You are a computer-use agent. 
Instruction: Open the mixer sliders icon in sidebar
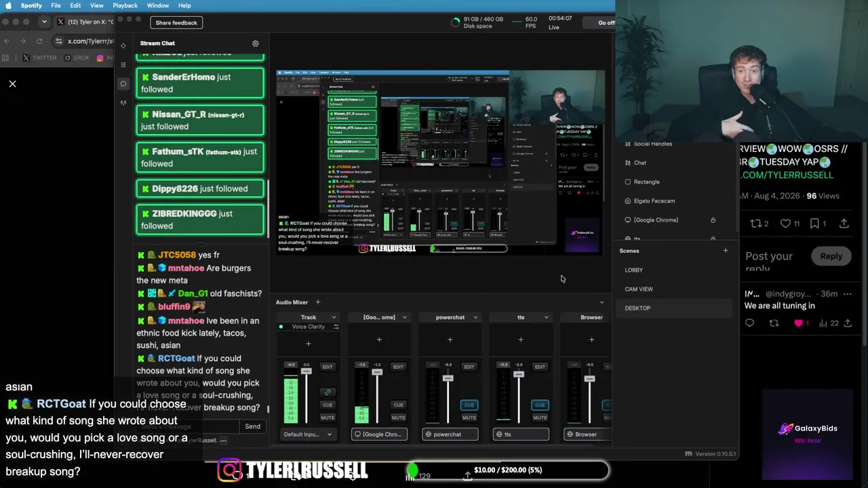pos(123,64)
